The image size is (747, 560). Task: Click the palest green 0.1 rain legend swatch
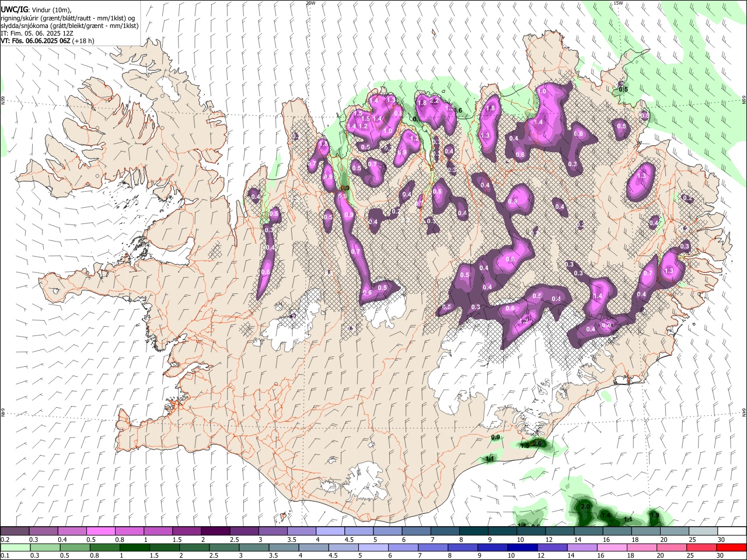15,547
